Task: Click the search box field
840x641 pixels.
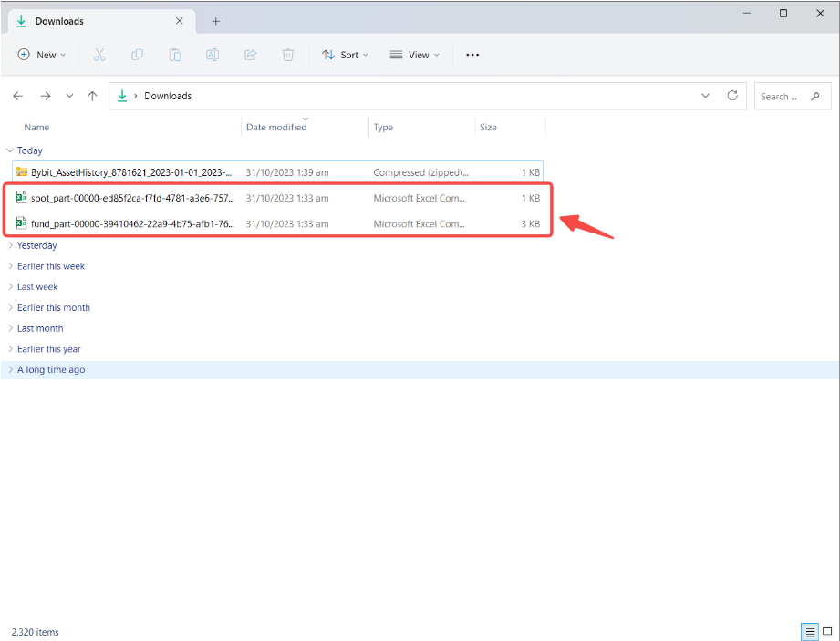Action: (x=786, y=96)
